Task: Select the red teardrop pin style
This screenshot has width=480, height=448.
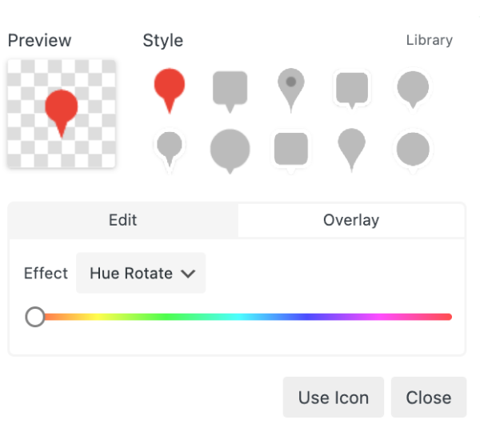Action: [170, 86]
